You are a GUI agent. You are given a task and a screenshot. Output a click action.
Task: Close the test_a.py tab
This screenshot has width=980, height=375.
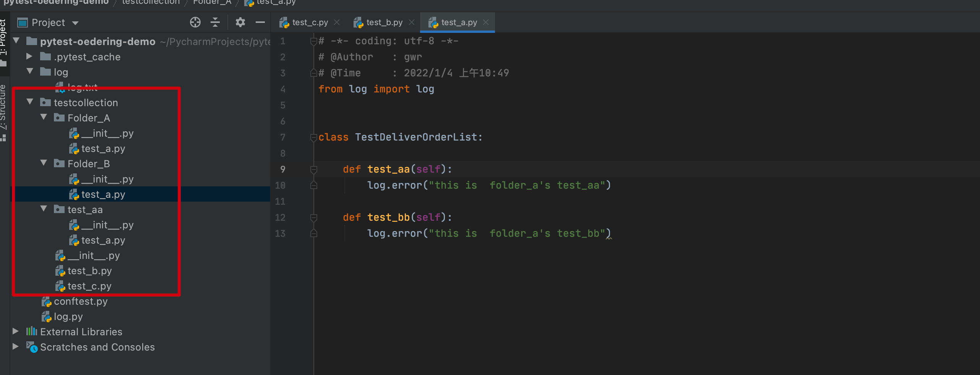486,23
